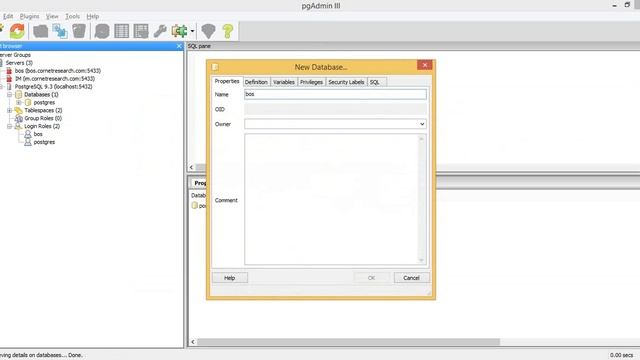Select bos (bos.cometresearch.com:5433) server
The width and height of the screenshot is (640, 360).
point(58,71)
